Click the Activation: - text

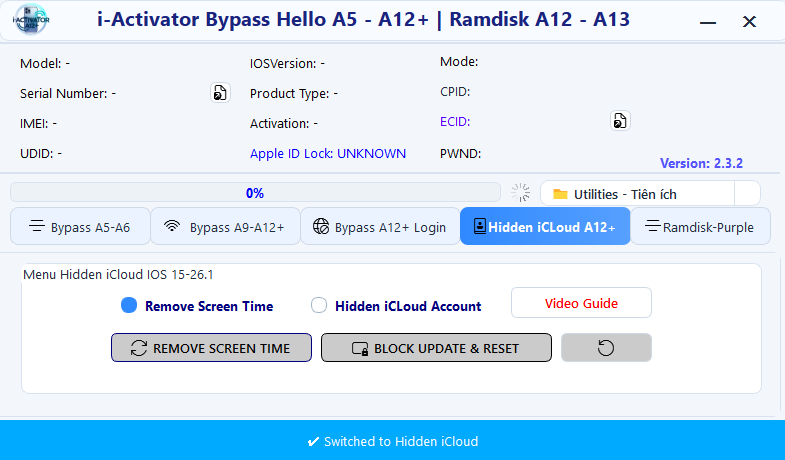tap(284, 124)
